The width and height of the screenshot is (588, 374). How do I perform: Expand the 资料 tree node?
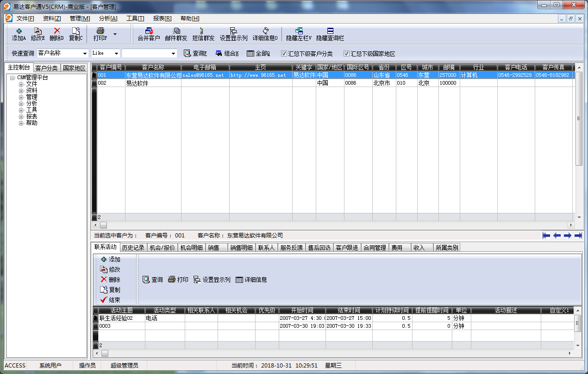21,91
